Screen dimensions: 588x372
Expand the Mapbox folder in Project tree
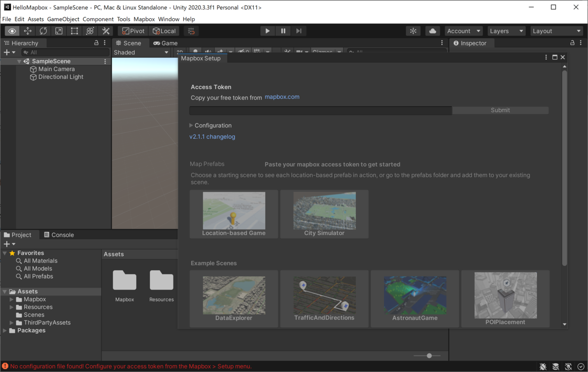12,299
